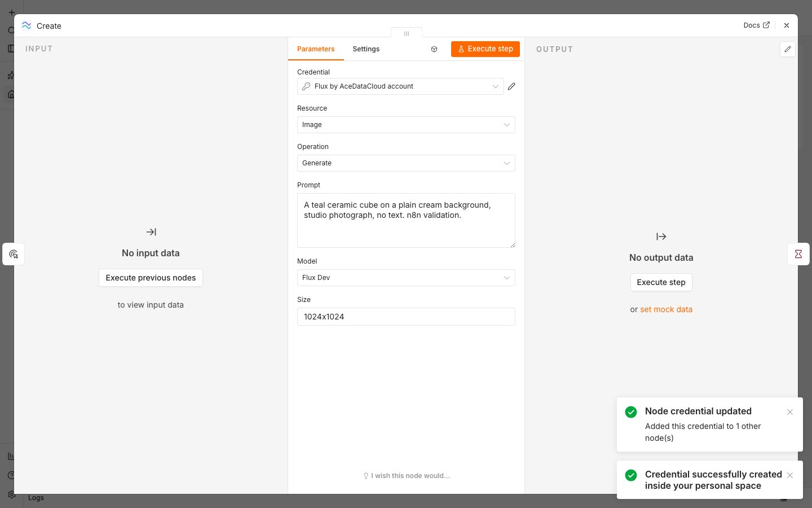This screenshot has width=812, height=508.
Task: Click the orange Execute step button
Action: [486, 49]
